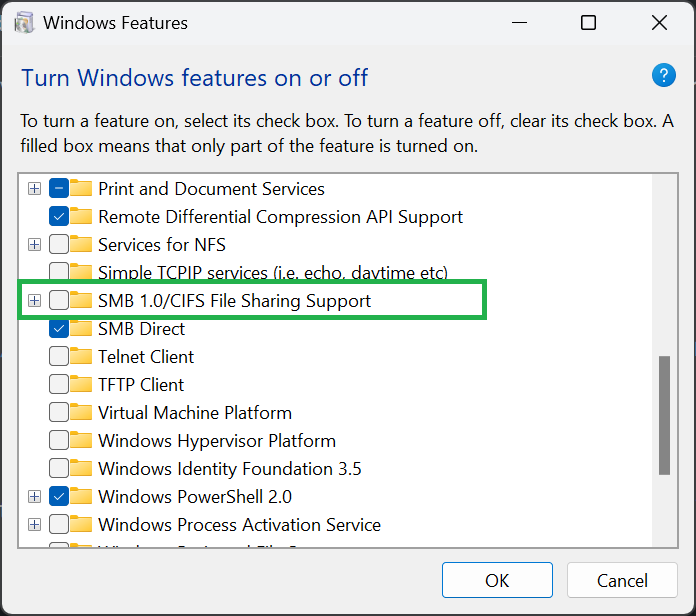The height and width of the screenshot is (616, 696).
Task: Tick the Virtual Machine Platform checkbox
Action: 58,413
